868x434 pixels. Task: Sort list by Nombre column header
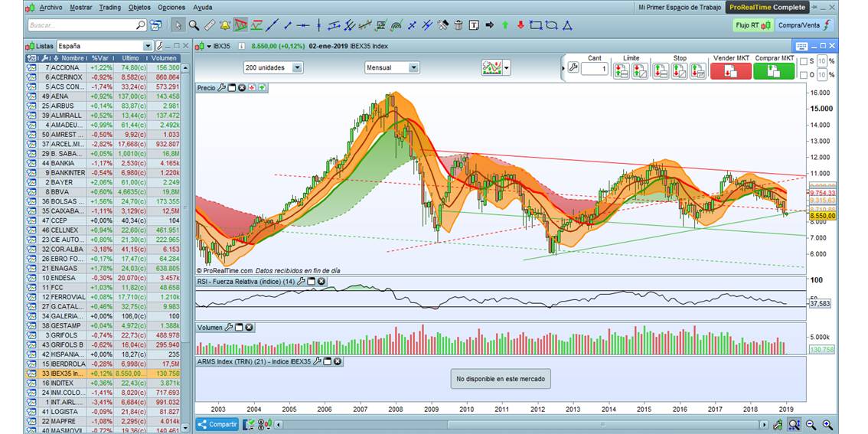pyautogui.click(x=73, y=58)
